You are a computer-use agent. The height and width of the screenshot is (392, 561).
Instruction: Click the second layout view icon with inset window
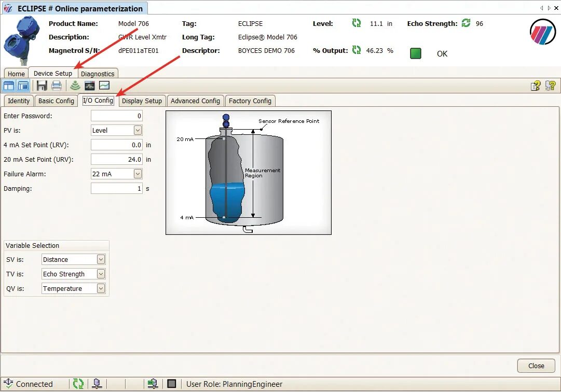pyautogui.click(x=23, y=86)
